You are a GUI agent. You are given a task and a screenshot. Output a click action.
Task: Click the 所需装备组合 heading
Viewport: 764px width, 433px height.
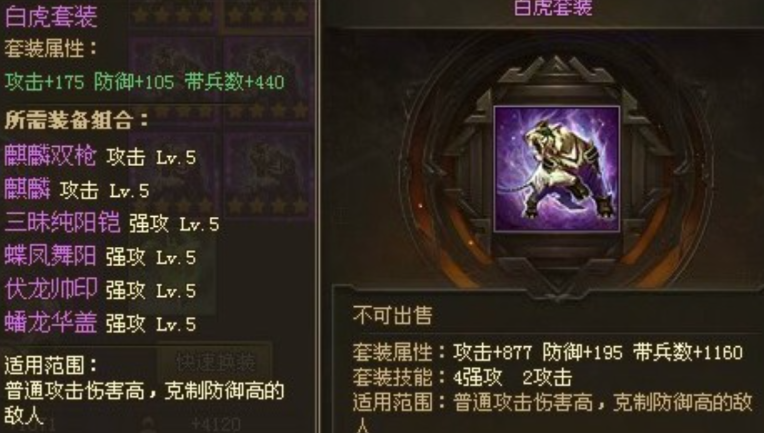(76, 120)
